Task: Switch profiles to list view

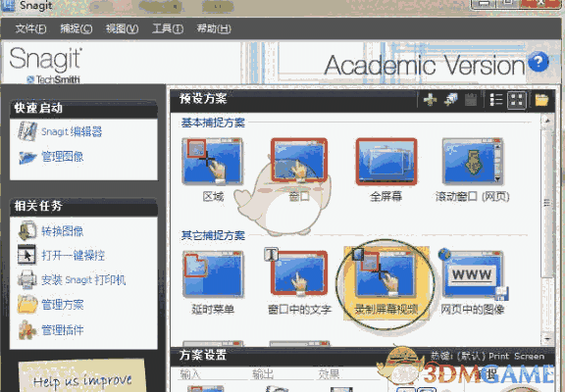Action: point(496,100)
